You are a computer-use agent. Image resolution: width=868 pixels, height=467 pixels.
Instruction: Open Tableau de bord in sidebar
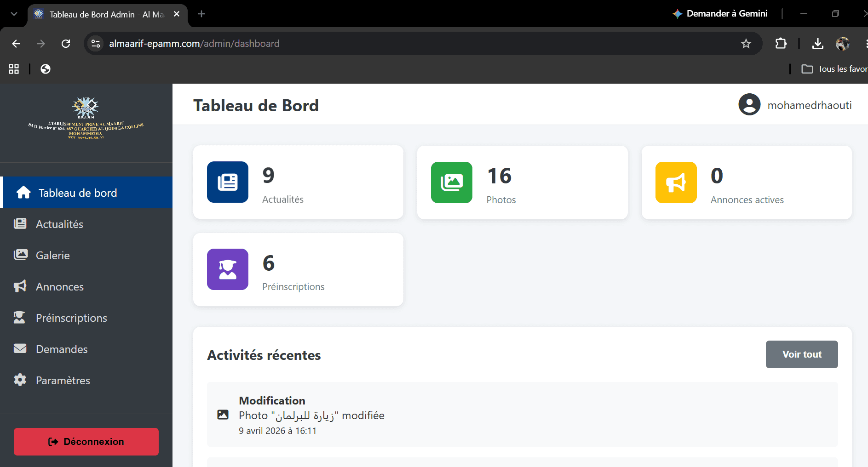click(x=86, y=193)
